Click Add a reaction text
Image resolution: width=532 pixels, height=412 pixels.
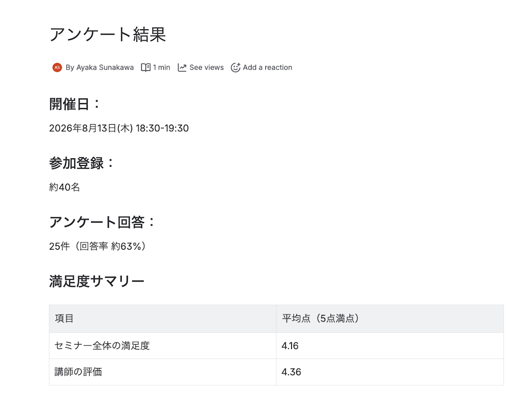tap(268, 67)
